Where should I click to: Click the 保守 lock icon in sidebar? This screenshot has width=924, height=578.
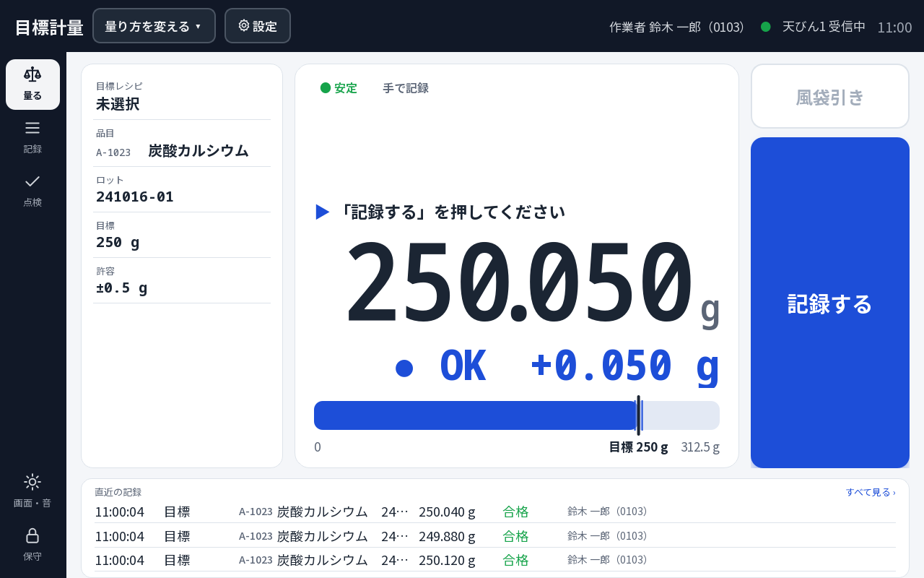32,545
